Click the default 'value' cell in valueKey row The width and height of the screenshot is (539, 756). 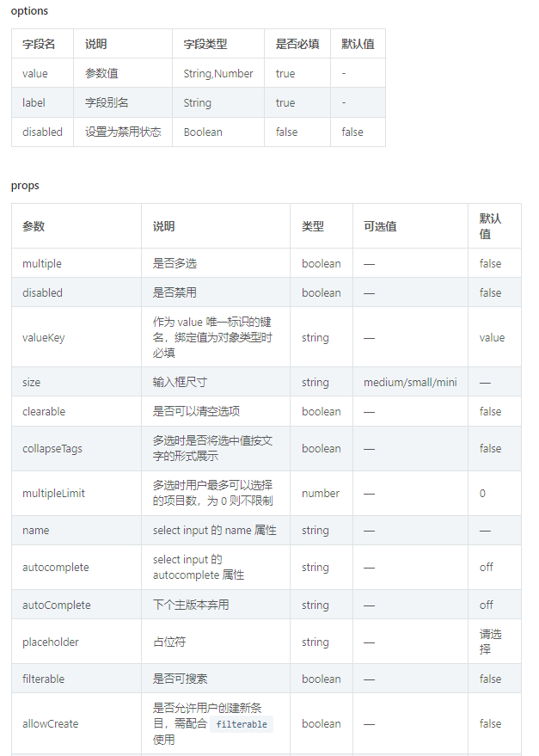[494, 337]
